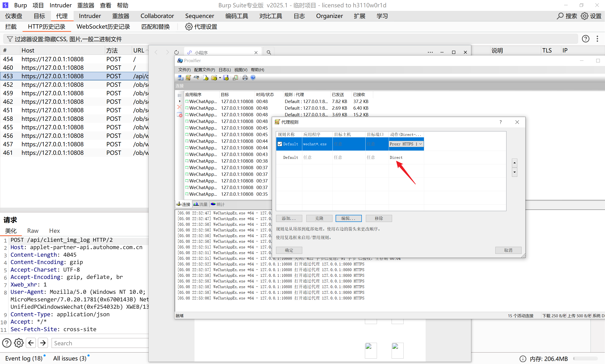Click the up arrow to reorder rules
This screenshot has width=605, height=364.
[514, 163]
